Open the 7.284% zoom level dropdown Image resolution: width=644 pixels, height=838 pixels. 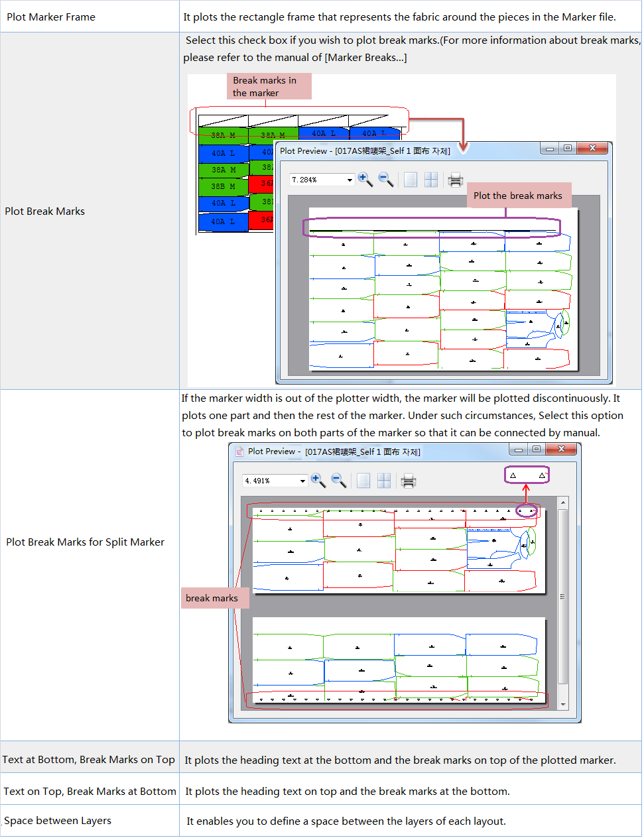click(x=350, y=180)
